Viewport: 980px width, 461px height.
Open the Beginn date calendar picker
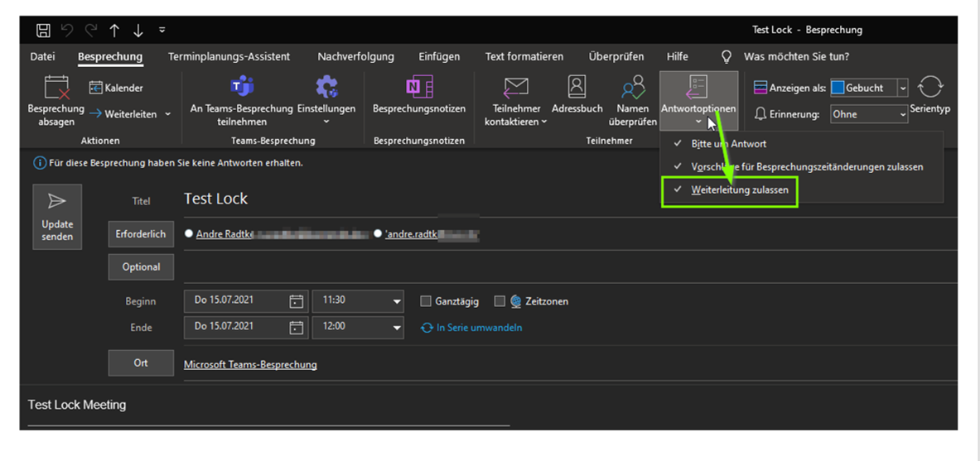pyautogui.click(x=296, y=301)
